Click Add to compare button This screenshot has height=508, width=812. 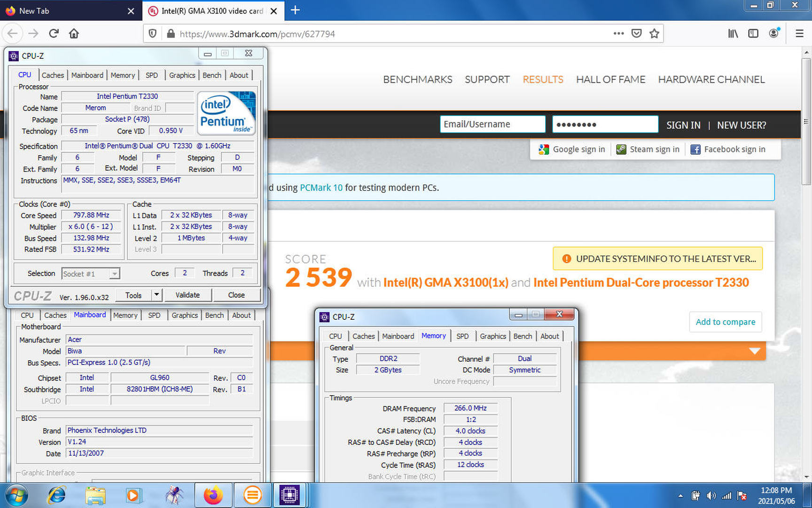point(726,322)
